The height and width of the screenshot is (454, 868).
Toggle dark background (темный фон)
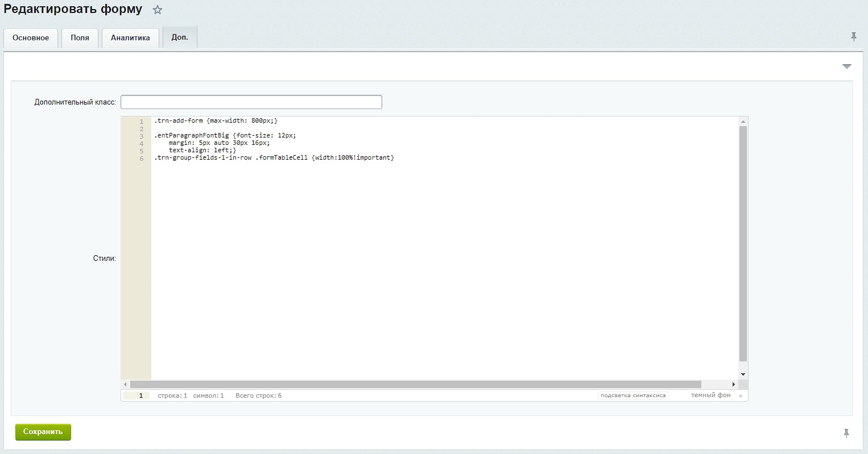(x=710, y=395)
